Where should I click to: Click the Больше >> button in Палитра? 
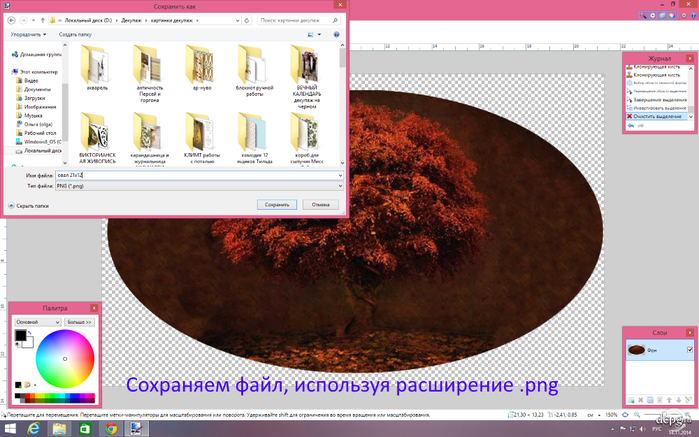coord(79,322)
